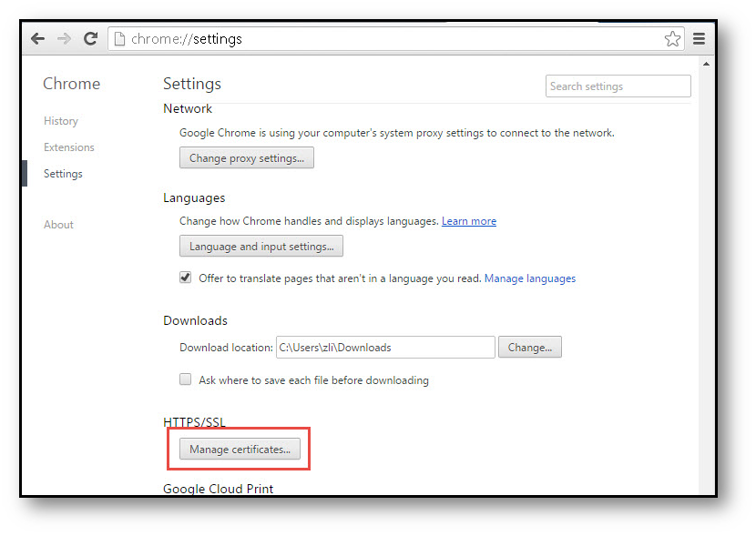
Task: Open Extensions in the sidebar
Action: (69, 147)
